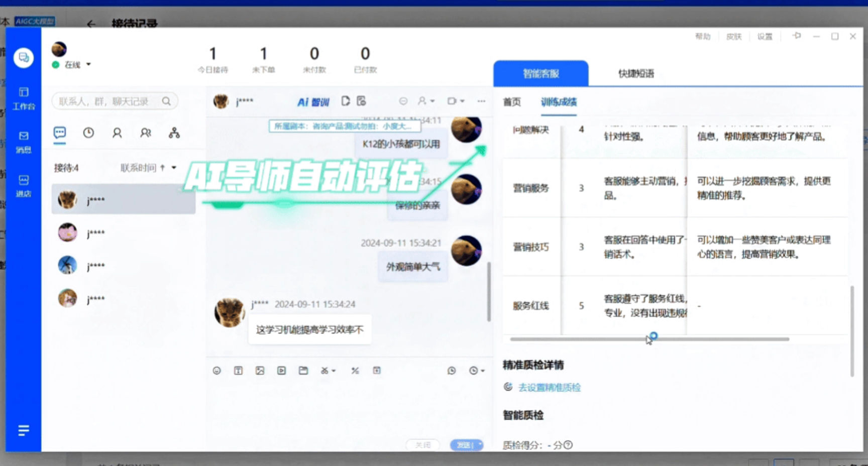This screenshot has height=466, width=868.
Task: Select the organization structure icon
Action: tap(174, 133)
